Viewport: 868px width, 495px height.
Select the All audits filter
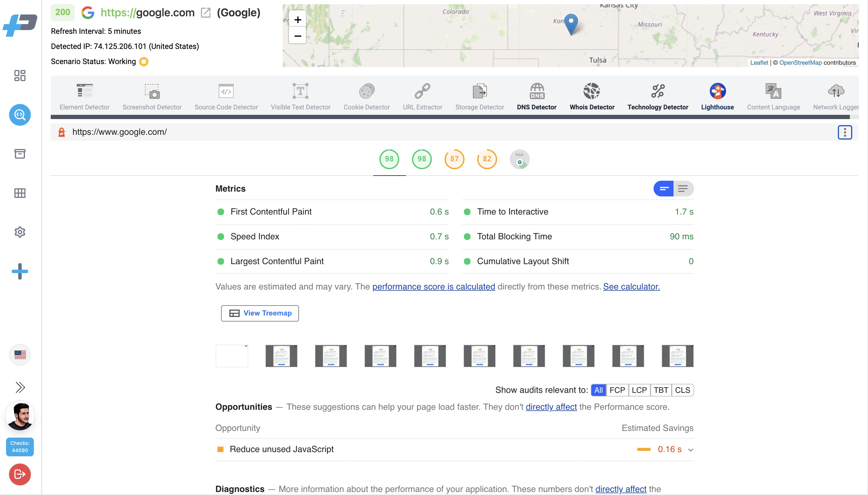tap(598, 390)
